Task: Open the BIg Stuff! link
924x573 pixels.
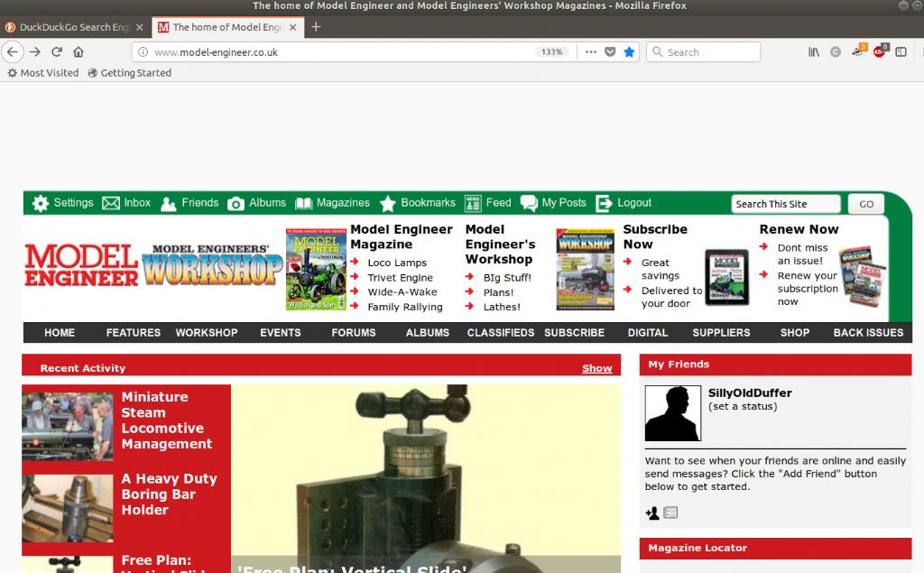Action: pos(507,277)
